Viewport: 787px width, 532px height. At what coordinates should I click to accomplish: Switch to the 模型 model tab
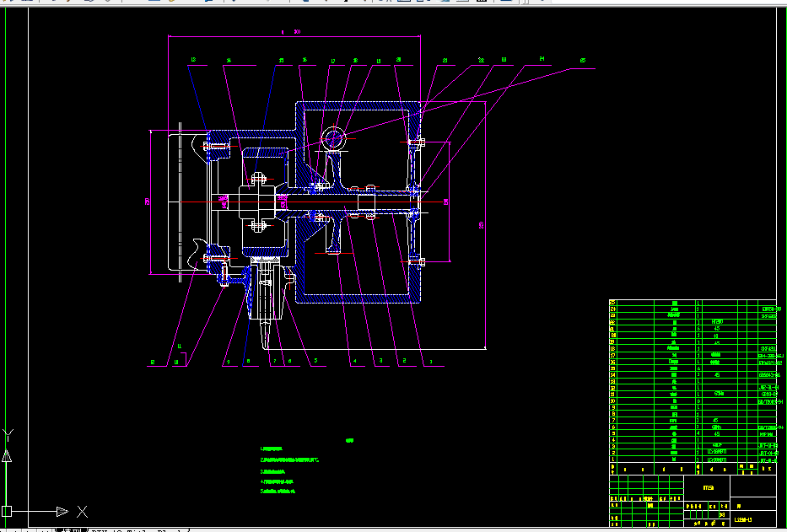[71, 529]
